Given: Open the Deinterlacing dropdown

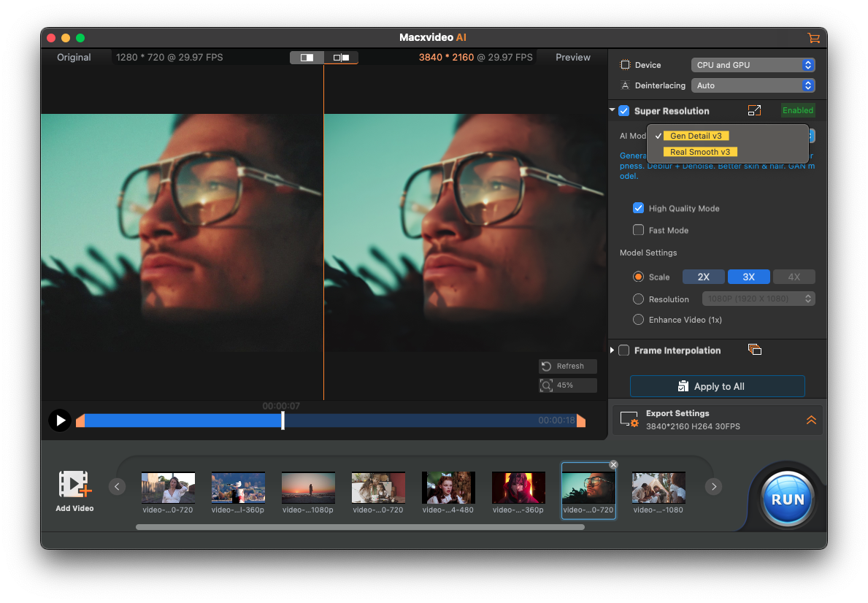Looking at the screenshot, I should click(x=753, y=85).
